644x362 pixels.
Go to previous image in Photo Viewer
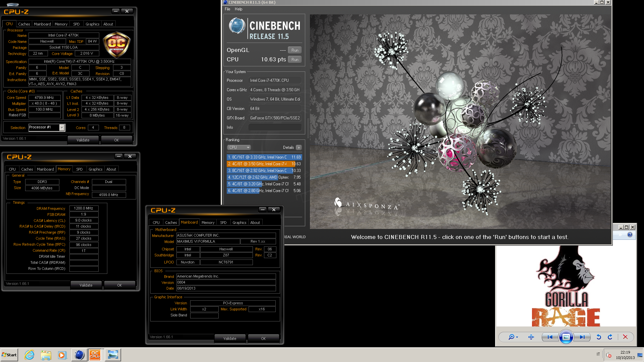[550, 337]
